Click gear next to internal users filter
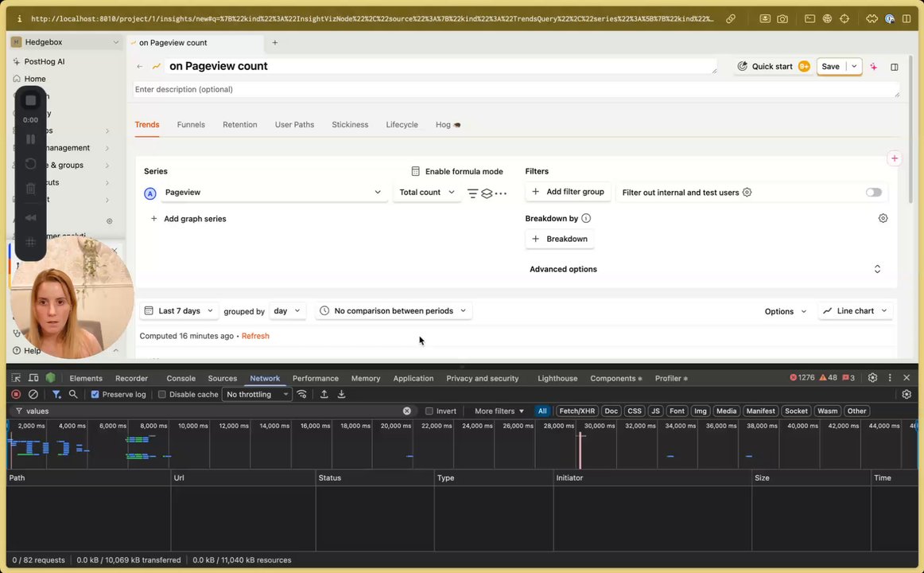 (747, 192)
